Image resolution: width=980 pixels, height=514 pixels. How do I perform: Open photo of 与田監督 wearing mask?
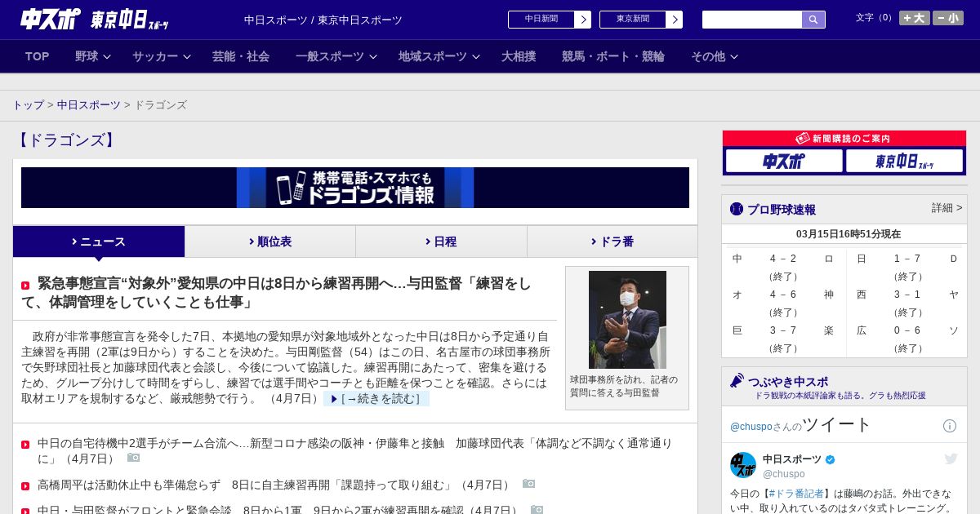pyautogui.click(x=627, y=320)
